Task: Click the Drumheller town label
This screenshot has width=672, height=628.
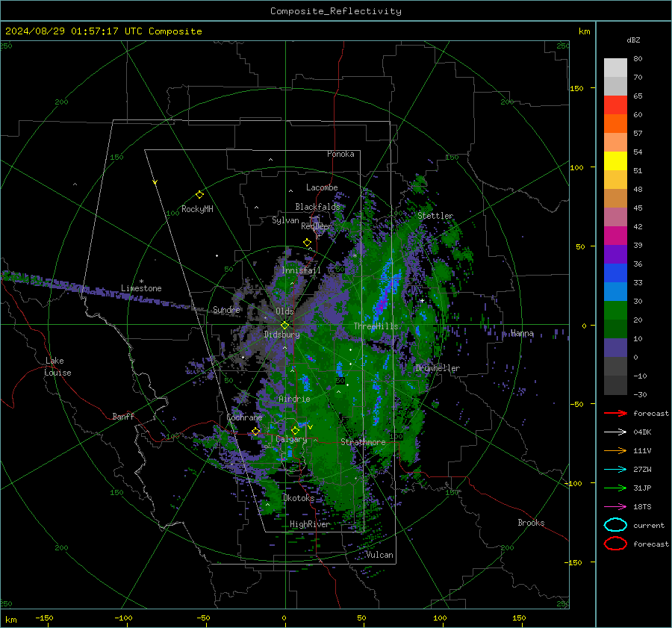Action: 438,368
